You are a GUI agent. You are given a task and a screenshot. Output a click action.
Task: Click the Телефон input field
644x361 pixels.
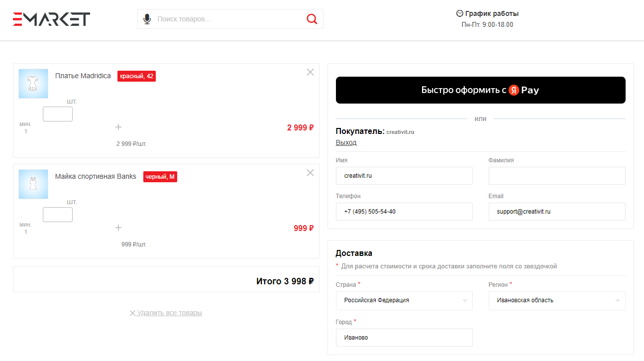[x=404, y=212]
